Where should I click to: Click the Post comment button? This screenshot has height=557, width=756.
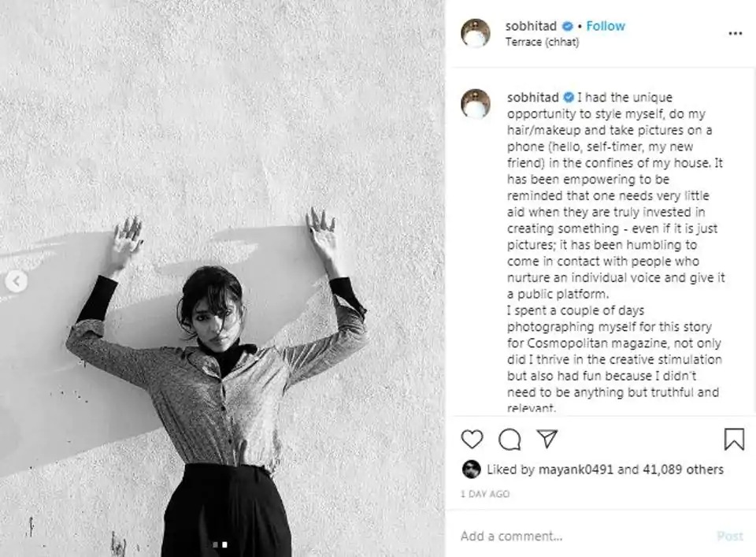(730, 536)
